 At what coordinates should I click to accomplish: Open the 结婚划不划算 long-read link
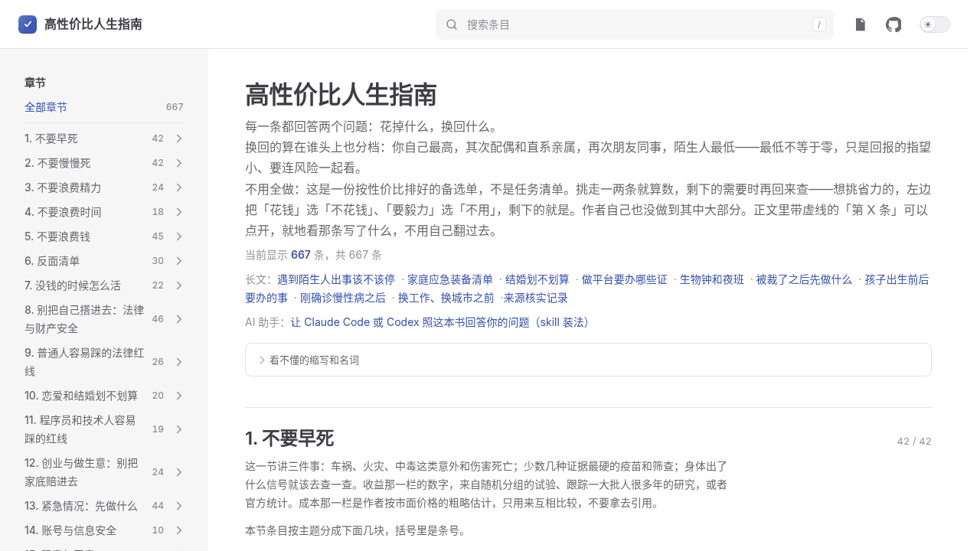[537, 279]
